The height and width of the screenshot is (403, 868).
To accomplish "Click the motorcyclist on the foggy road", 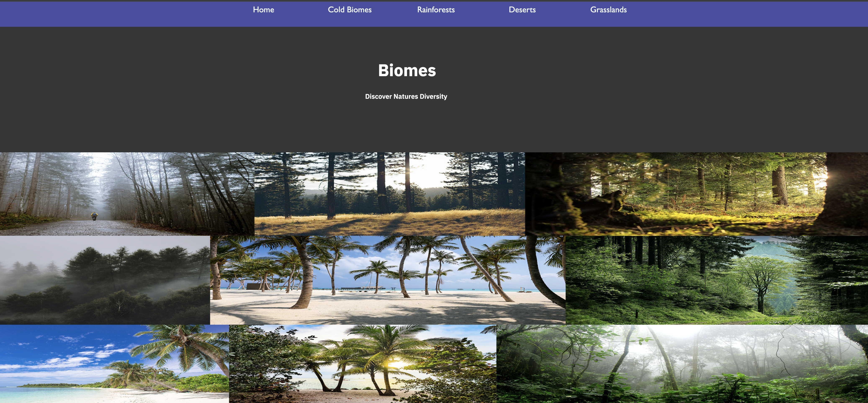I will 94,216.
